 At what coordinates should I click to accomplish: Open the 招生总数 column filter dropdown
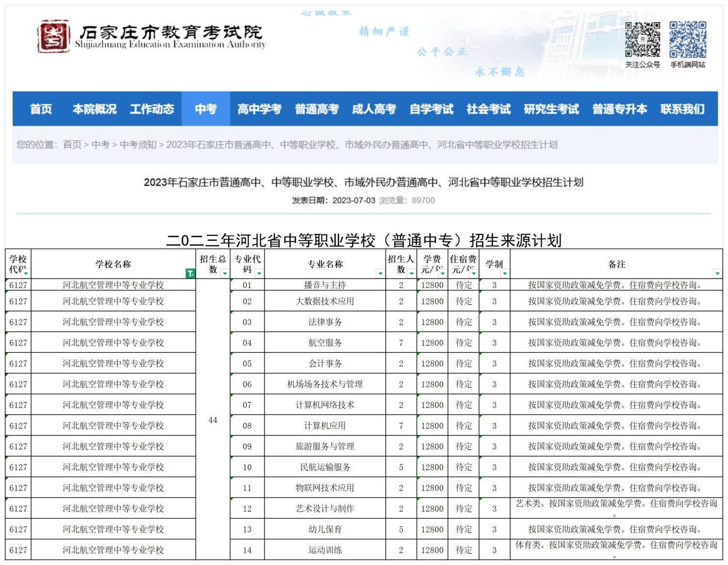(x=225, y=274)
